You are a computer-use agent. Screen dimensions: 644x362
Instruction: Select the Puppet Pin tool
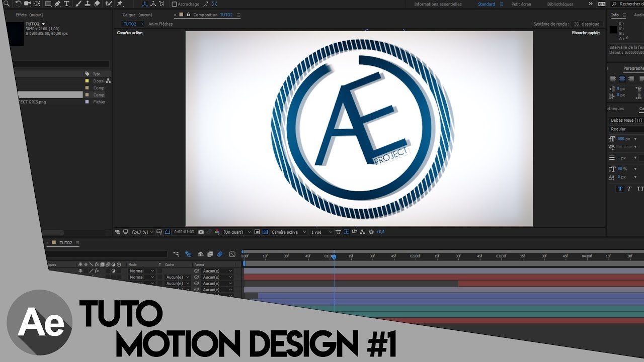(119, 4)
